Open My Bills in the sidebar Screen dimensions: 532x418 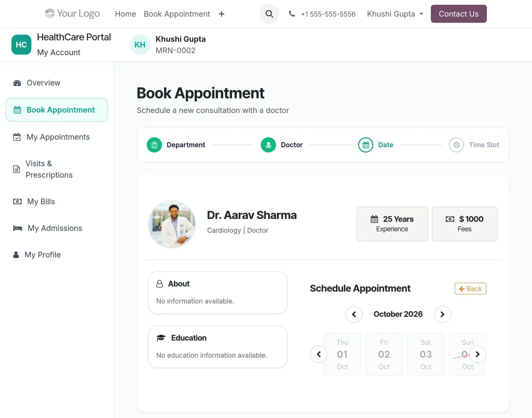click(57, 202)
